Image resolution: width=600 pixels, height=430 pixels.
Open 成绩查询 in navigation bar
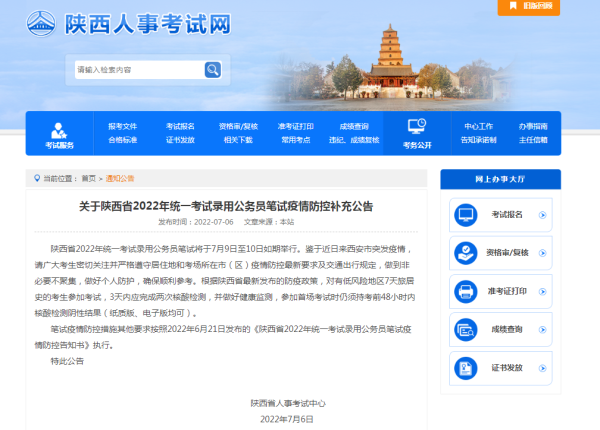(x=354, y=127)
